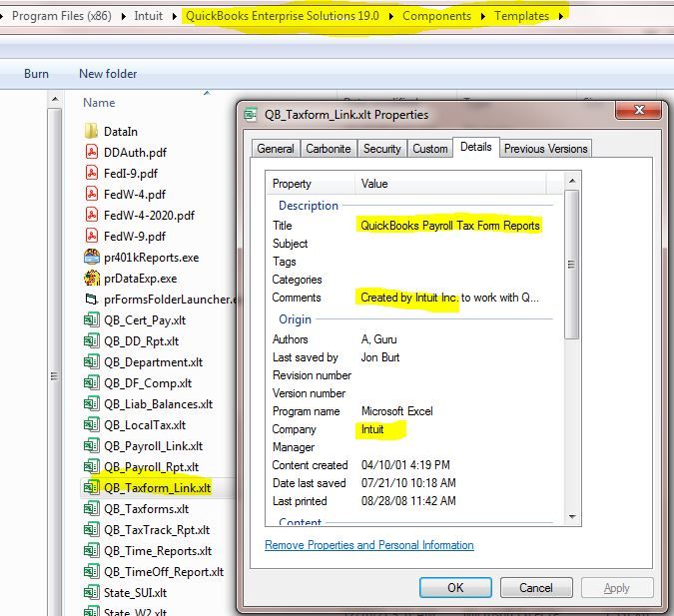Click the Details property list scrollbar thumb
This screenshot has width=674, height=616.
point(571,265)
